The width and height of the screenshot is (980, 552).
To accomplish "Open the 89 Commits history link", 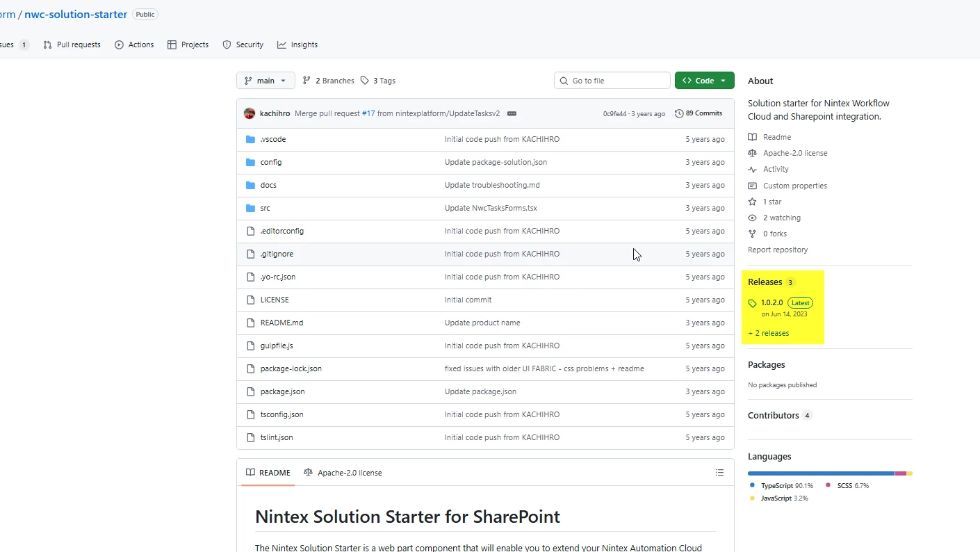I will click(699, 113).
